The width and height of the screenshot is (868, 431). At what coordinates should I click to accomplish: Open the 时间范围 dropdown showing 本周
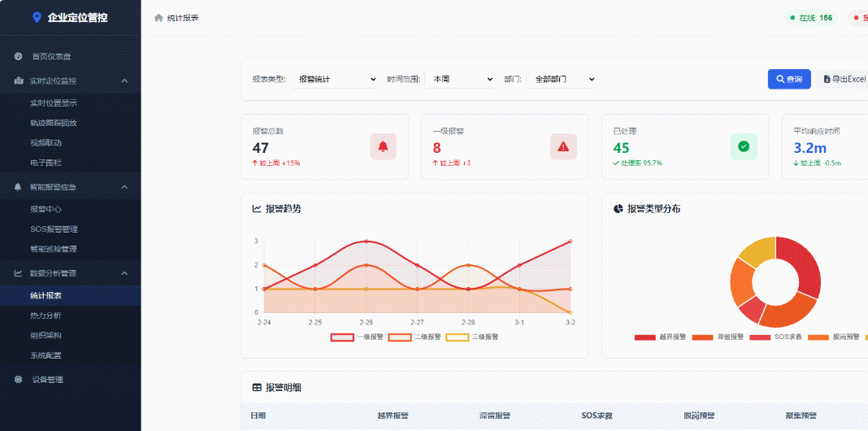point(460,79)
